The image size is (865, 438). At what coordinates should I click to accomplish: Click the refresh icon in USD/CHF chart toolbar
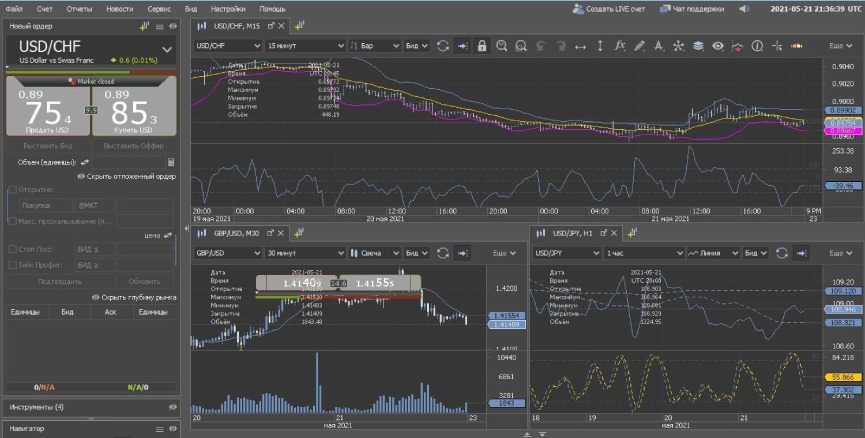(x=442, y=46)
